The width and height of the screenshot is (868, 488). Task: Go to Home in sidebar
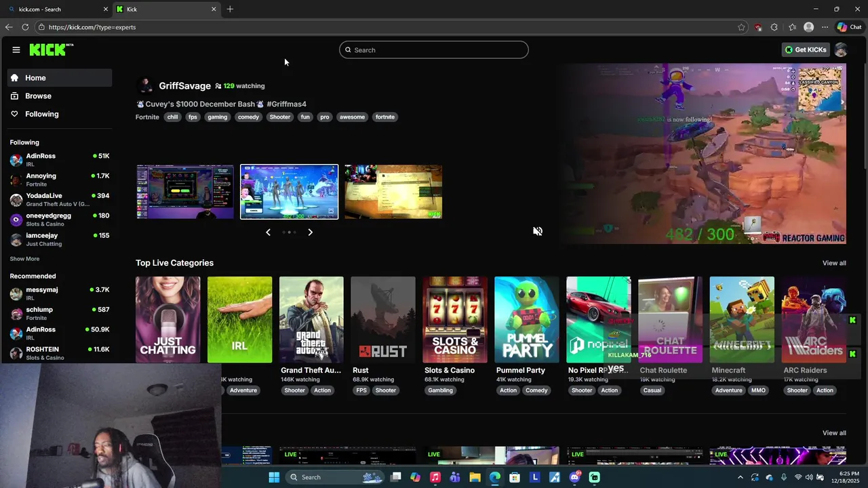60,77
